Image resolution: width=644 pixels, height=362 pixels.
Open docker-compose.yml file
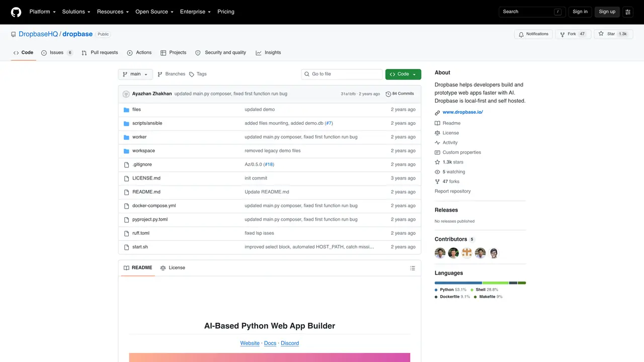click(x=154, y=206)
